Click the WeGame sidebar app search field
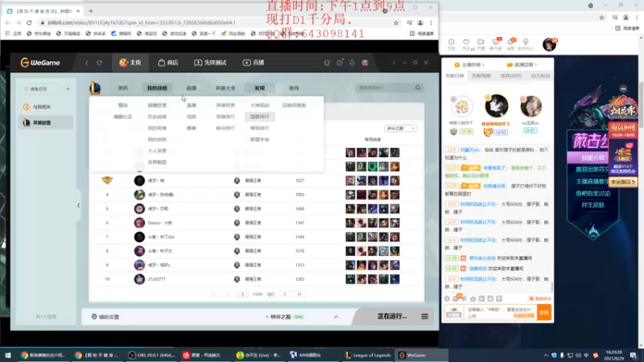644x362 pixels. (x=41, y=88)
